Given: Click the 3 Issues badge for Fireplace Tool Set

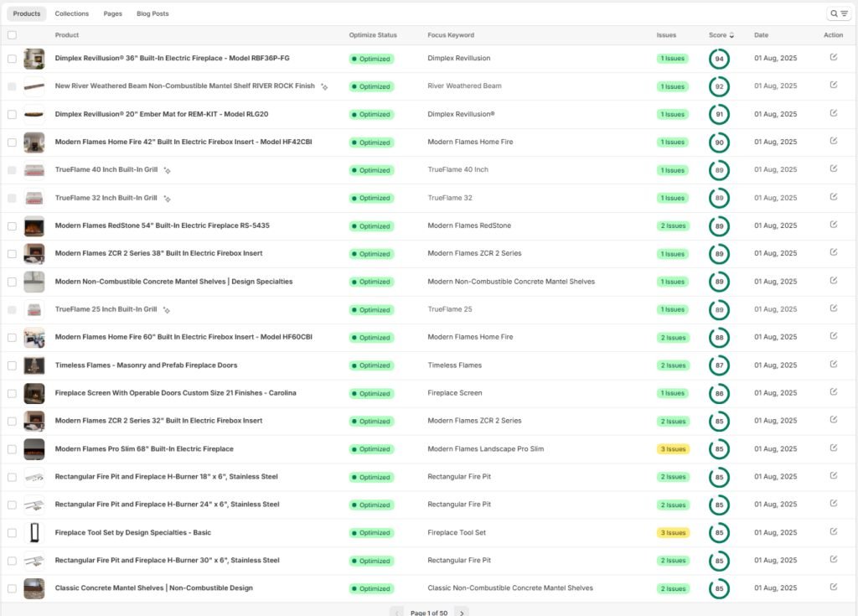Looking at the screenshot, I should [x=673, y=533].
